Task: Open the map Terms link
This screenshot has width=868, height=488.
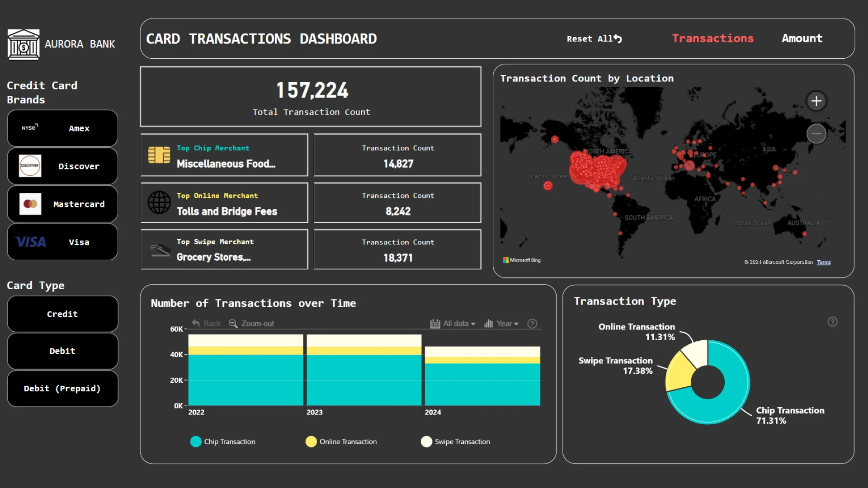Action: 824,262
